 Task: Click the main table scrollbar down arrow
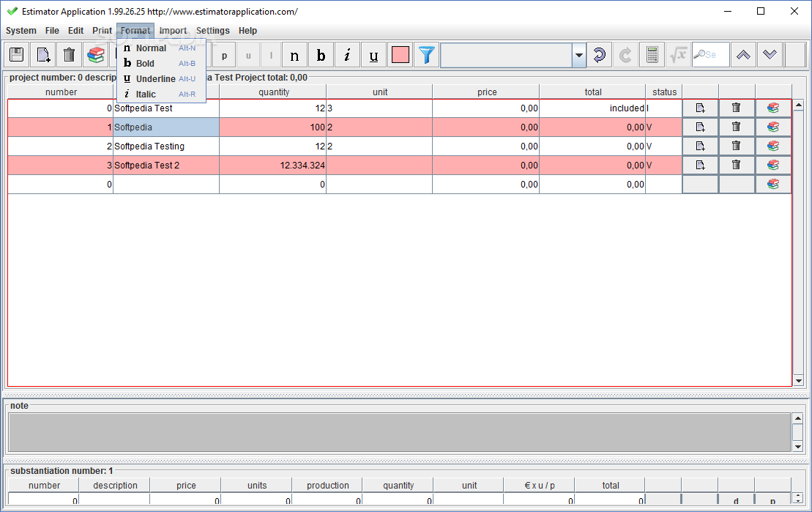(x=799, y=381)
